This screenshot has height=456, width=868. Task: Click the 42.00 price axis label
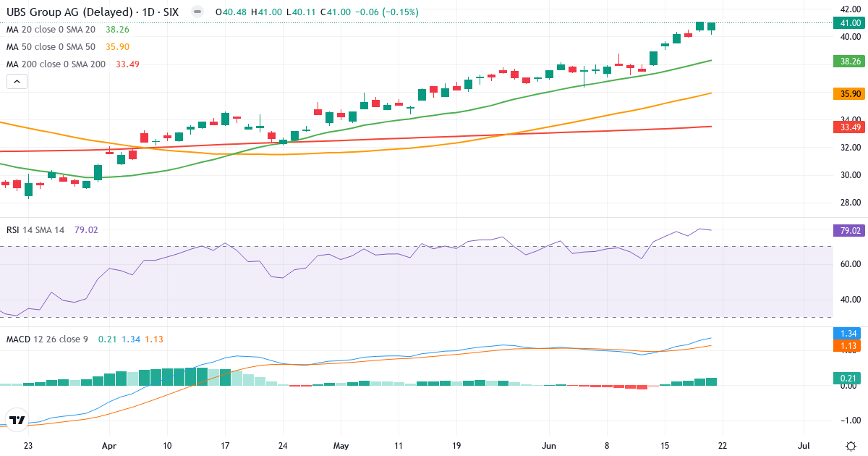click(x=850, y=9)
